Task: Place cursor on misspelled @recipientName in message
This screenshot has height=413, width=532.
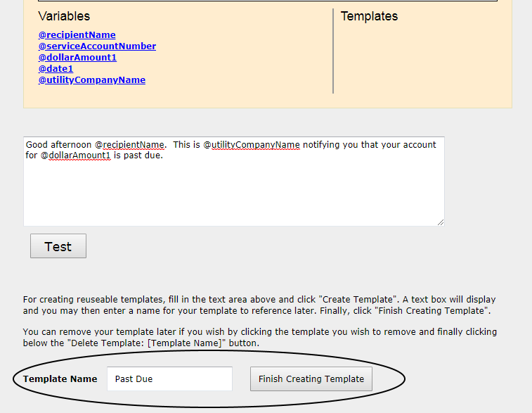Action: (129, 144)
